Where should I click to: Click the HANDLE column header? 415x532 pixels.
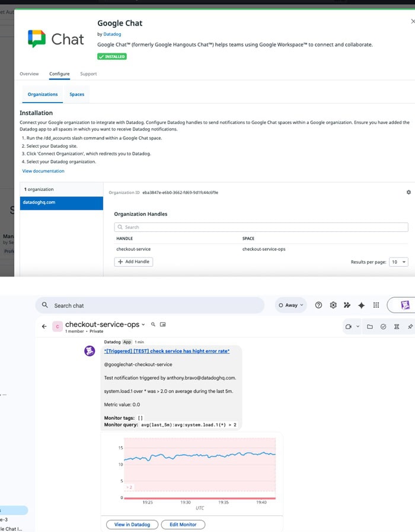[124, 238]
